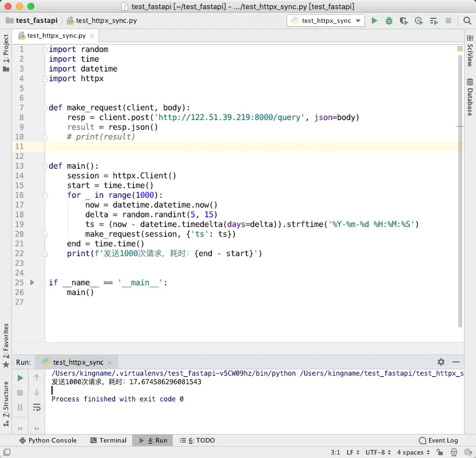Click the fold end marker on line 10
476x458 pixels.
(x=45, y=137)
